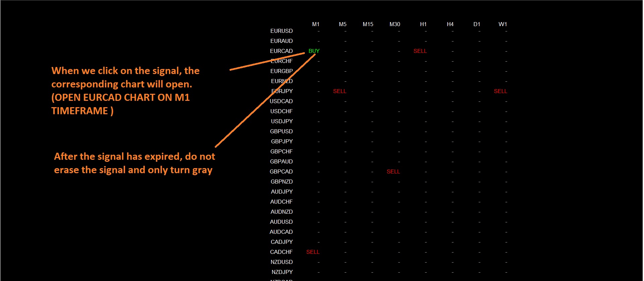644x281 pixels.
Task: Click the GBPAUD symbol row label
Action: click(x=281, y=161)
